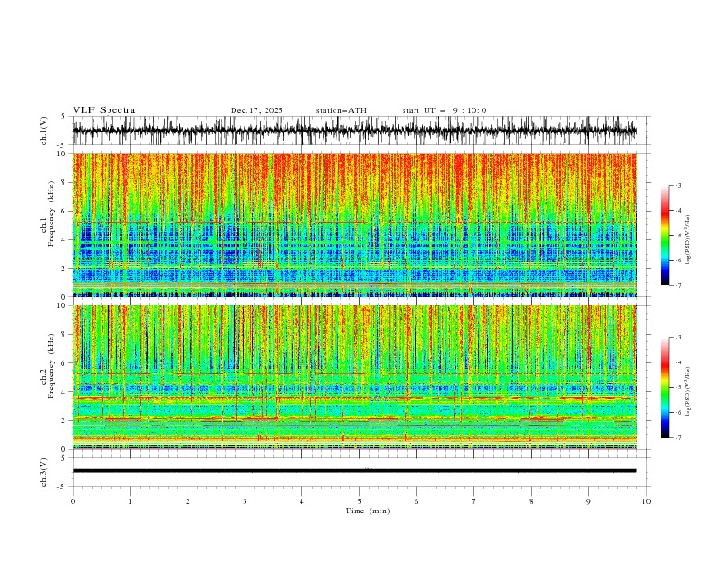Click the upper PSD color scale bar
728x563 pixels.
point(665,235)
